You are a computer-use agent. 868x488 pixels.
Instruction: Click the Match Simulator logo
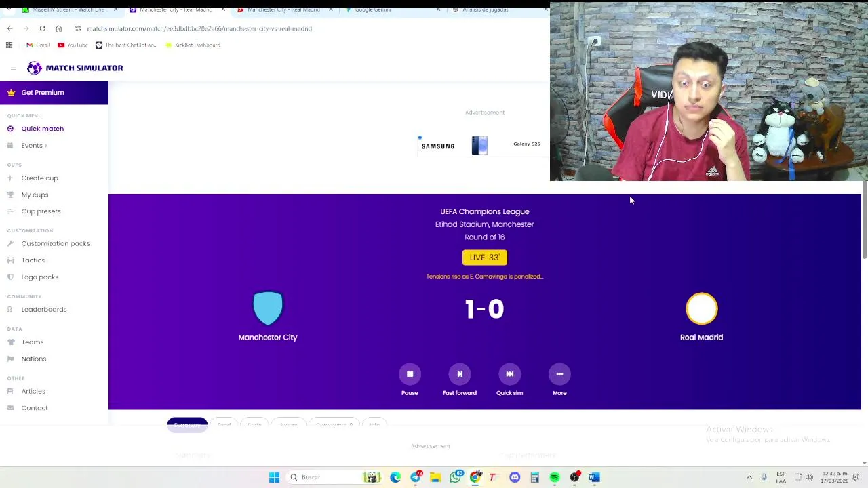[x=75, y=68]
